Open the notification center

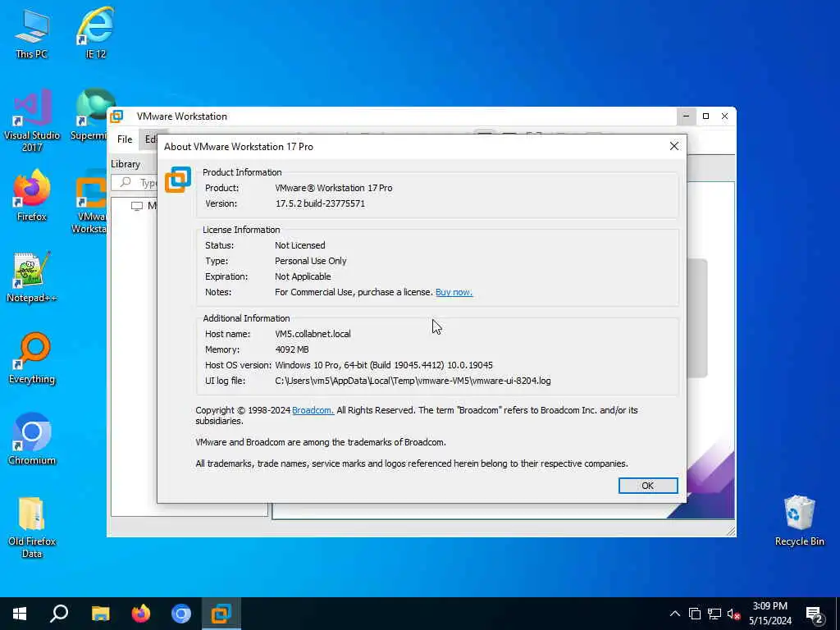click(x=815, y=614)
